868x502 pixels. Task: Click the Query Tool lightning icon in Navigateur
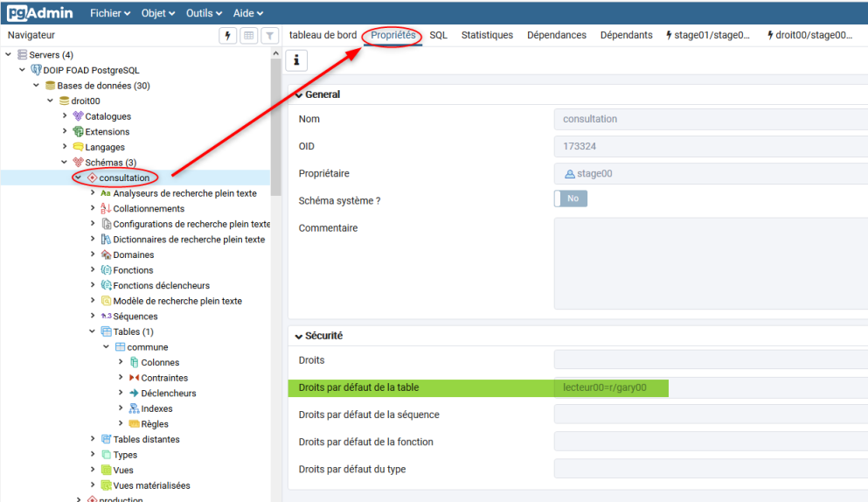(x=228, y=36)
